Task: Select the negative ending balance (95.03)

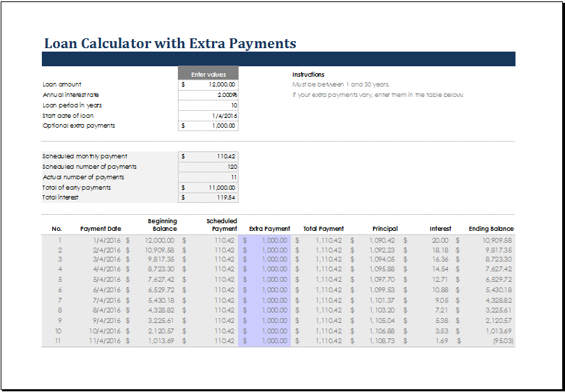Action: coord(503,341)
